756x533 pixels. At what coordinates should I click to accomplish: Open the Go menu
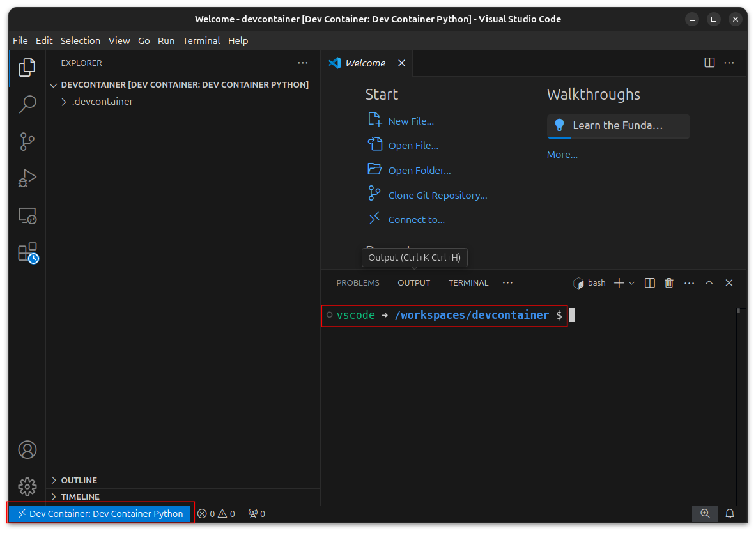point(144,41)
